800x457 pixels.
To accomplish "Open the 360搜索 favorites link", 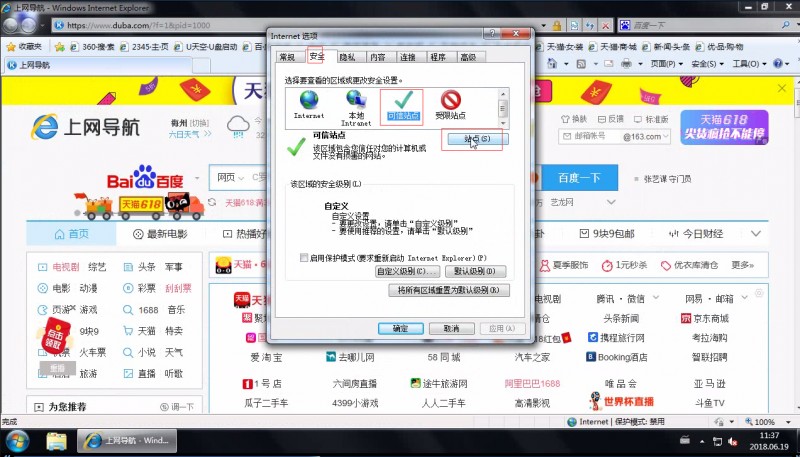I will pyautogui.click(x=92, y=46).
